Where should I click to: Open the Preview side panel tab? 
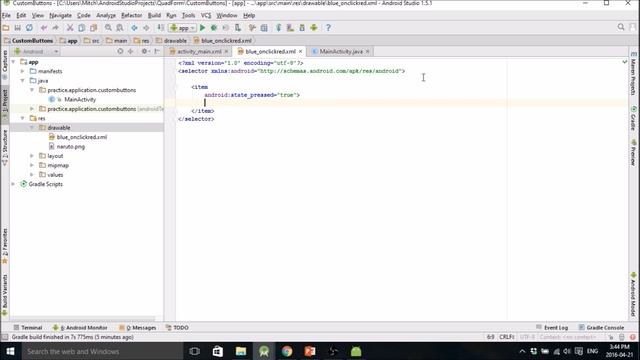click(x=633, y=152)
